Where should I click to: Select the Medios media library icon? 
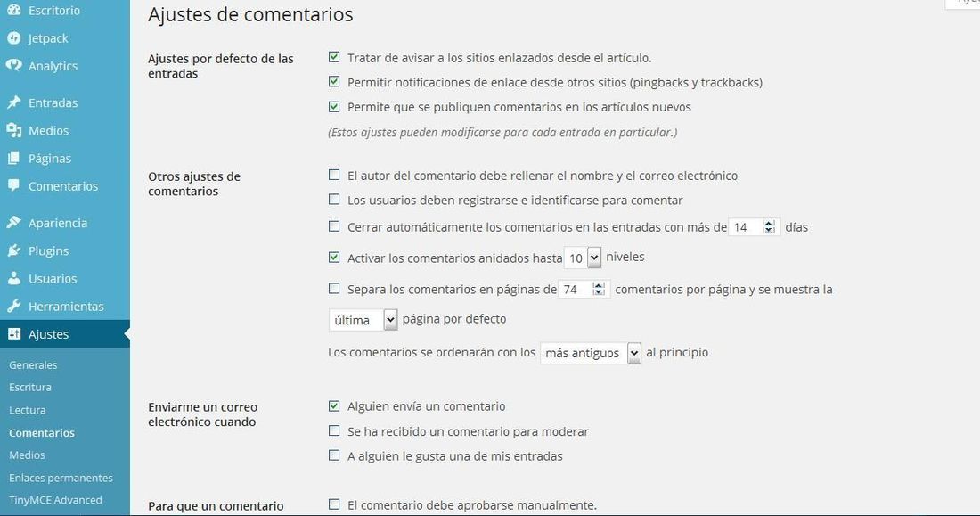pyautogui.click(x=13, y=130)
